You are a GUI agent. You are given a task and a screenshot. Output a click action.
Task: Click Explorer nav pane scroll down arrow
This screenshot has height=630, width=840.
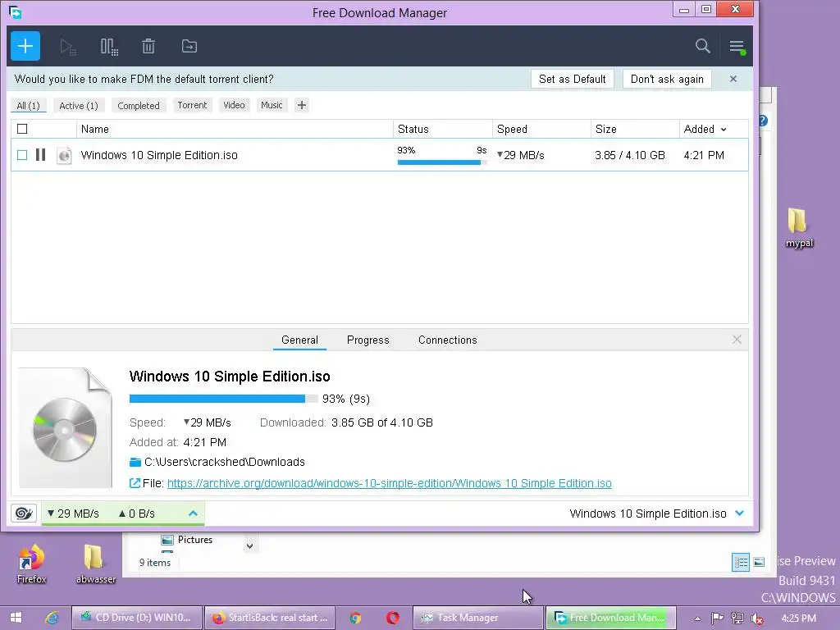coord(249,546)
